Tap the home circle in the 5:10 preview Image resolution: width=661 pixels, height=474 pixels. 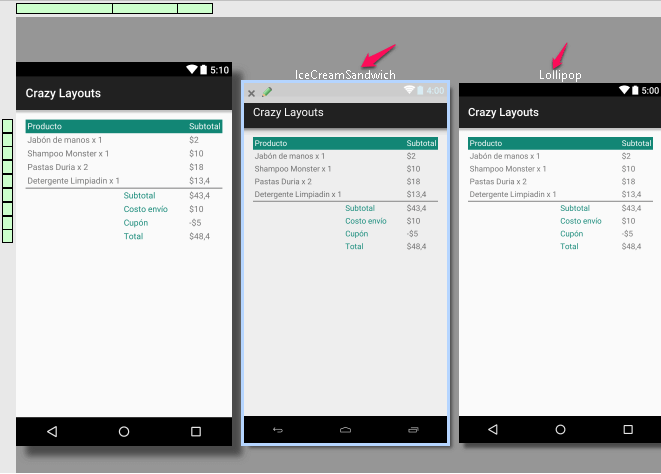124,431
